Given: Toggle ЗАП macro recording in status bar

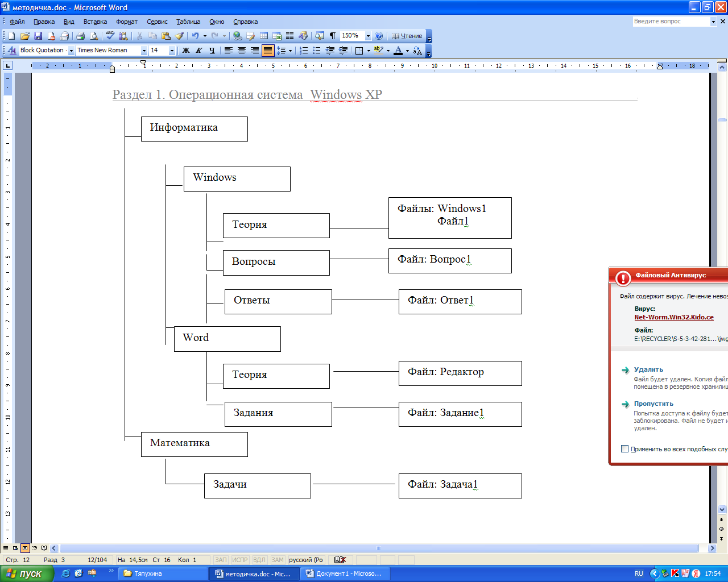Looking at the screenshot, I should [221, 560].
